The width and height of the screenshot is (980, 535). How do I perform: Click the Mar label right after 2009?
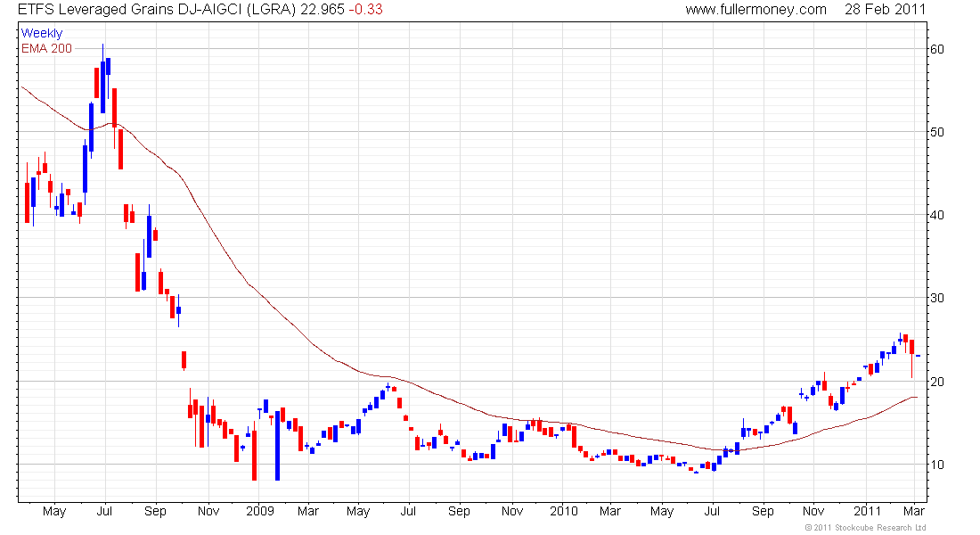tap(308, 511)
